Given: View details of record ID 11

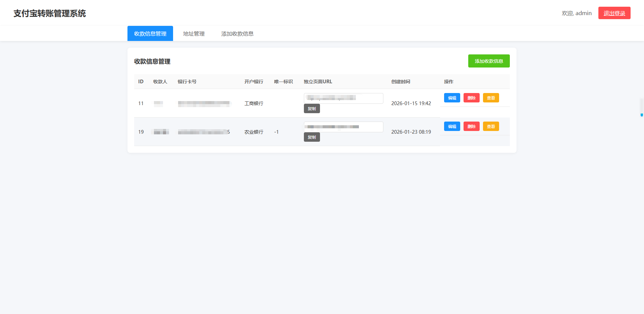Looking at the screenshot, I should (x=491, y=98).
